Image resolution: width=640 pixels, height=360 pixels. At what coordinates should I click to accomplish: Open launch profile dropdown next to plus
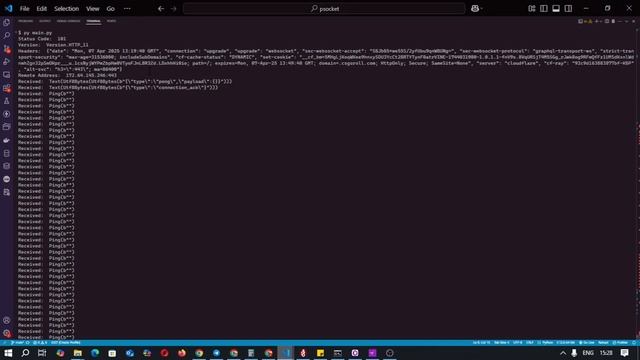(x=601, y=21)
